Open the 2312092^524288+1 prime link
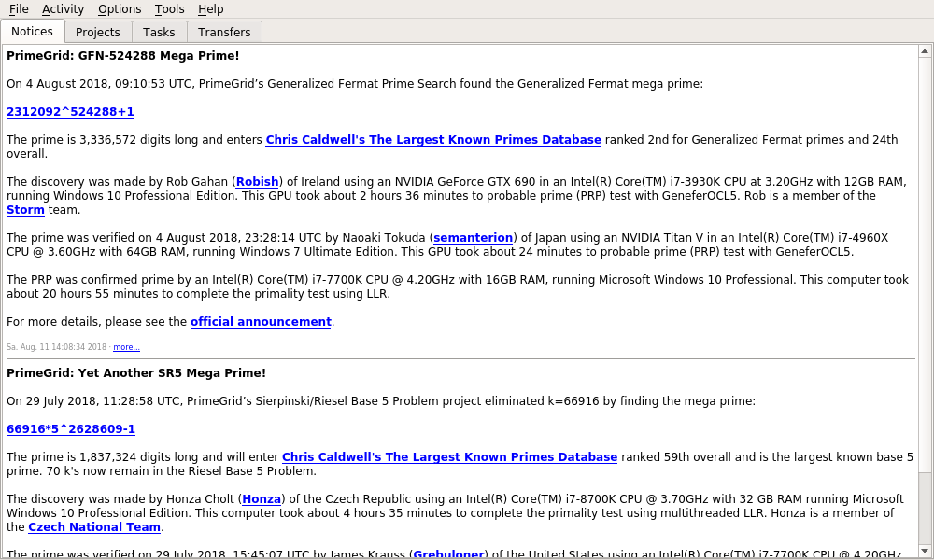This screenshot has height=560, width=934. tap(70, 112)
